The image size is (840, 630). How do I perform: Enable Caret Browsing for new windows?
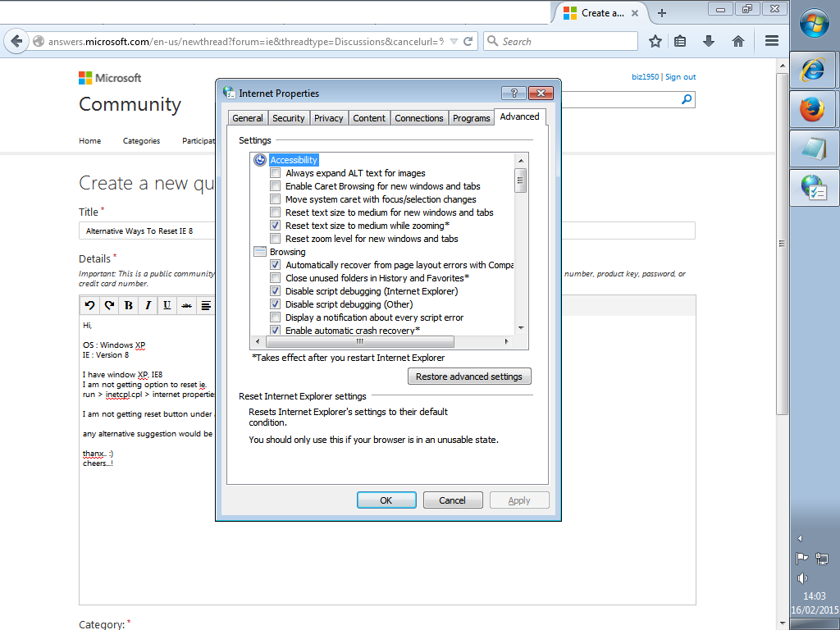[x=275, y=186]
